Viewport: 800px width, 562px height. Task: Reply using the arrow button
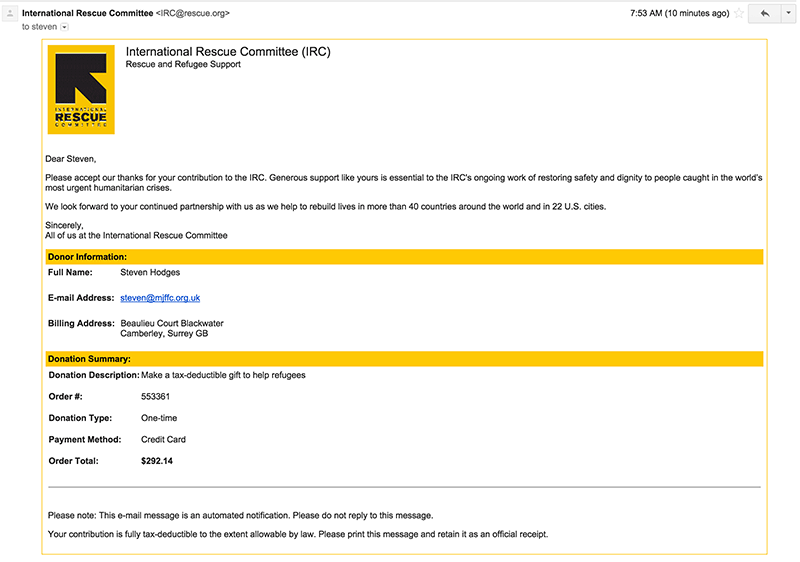pyautogui.click(x=765, y=14)
